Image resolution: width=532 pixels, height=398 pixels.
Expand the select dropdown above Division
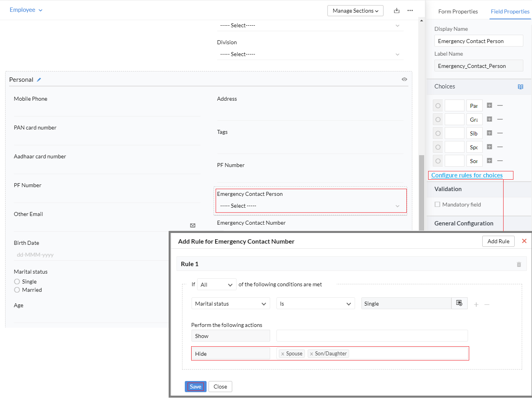pyautogui.click(x=310, y=25)
